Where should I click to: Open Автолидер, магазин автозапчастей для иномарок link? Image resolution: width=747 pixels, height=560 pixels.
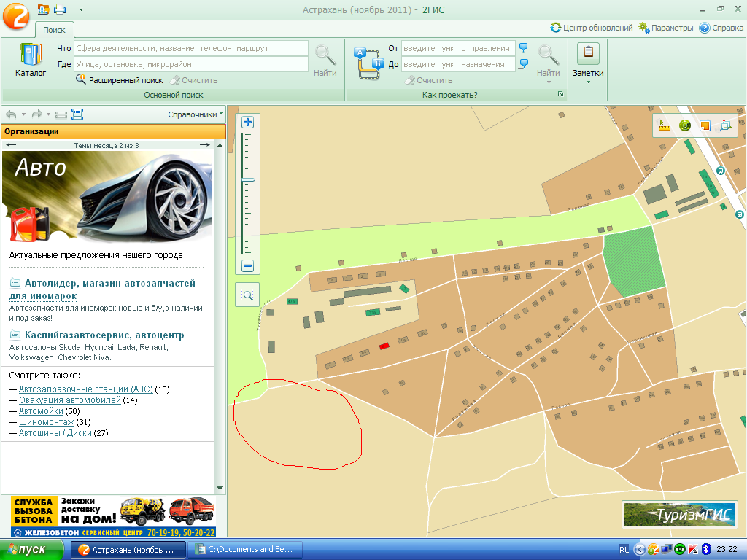pos(102,289)
